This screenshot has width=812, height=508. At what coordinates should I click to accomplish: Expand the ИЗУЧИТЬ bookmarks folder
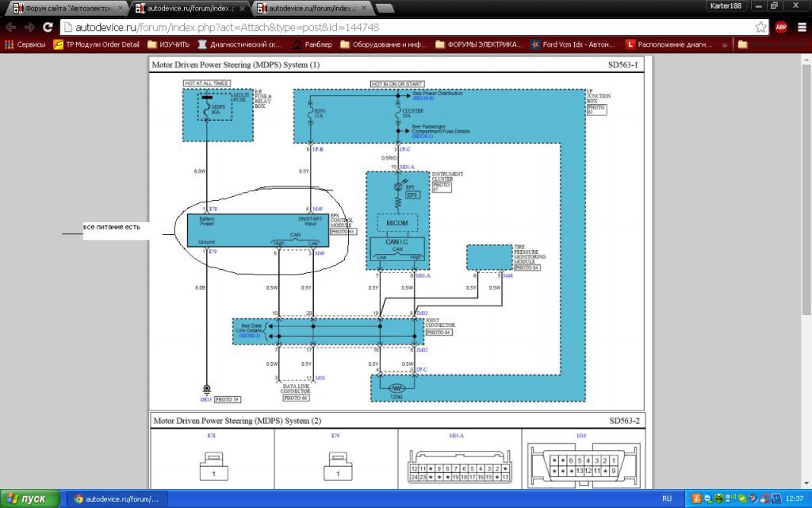(x=168, y=44)
